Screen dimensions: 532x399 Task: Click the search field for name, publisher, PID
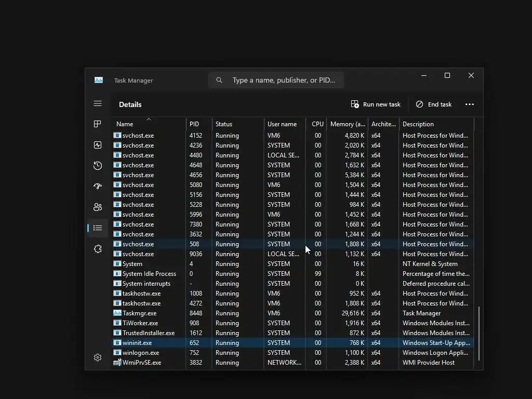pyautogui.click(x=276, y=80)
